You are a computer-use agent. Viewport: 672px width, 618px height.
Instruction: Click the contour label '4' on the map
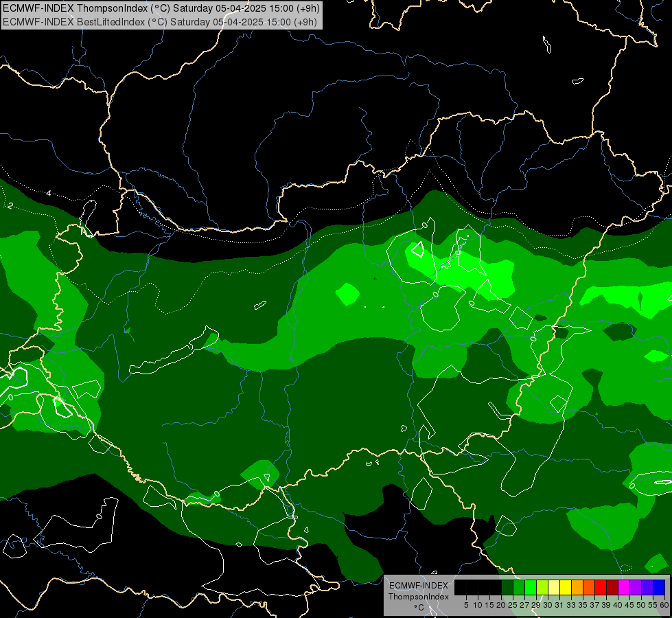coord(49,194)
